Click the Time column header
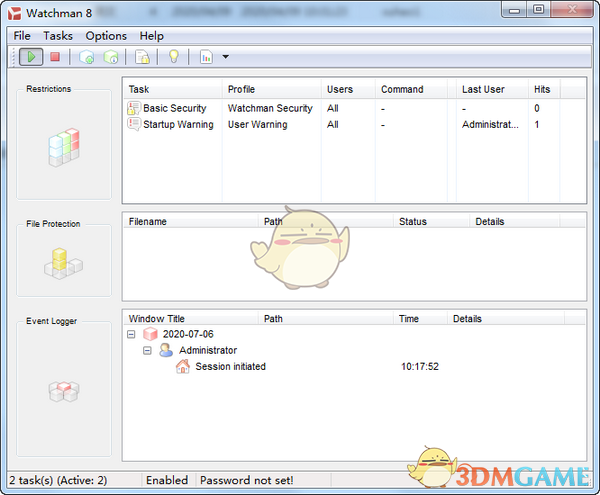The height and width of the screenshot is (495, 600). coord(421,319)
